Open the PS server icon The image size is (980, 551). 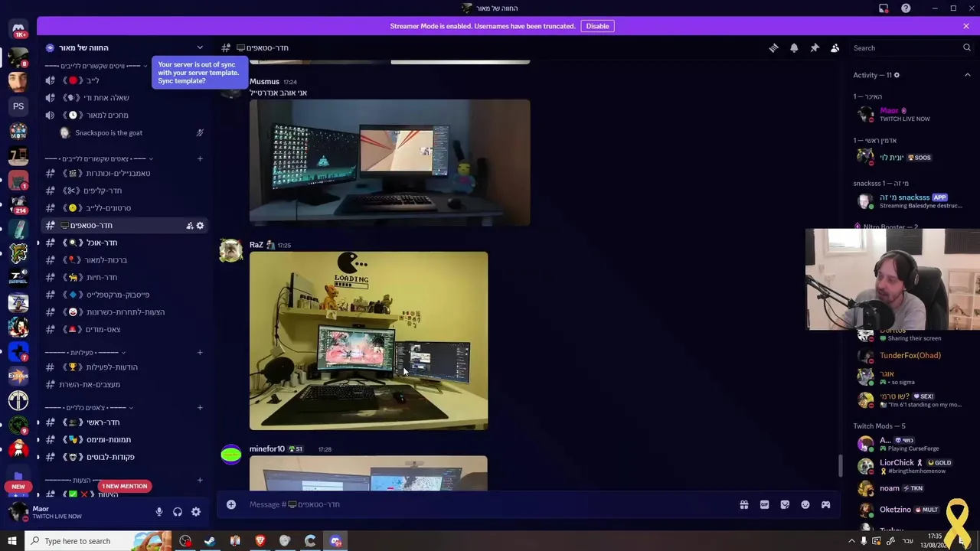pos(18,106)
